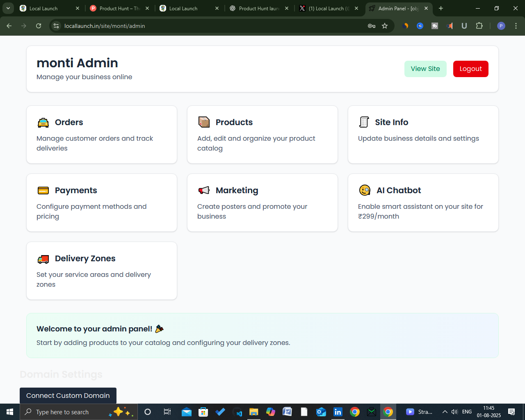Open the Chrome three-dot menu
This screenshot has width=525, height=420.
(516, 26)
